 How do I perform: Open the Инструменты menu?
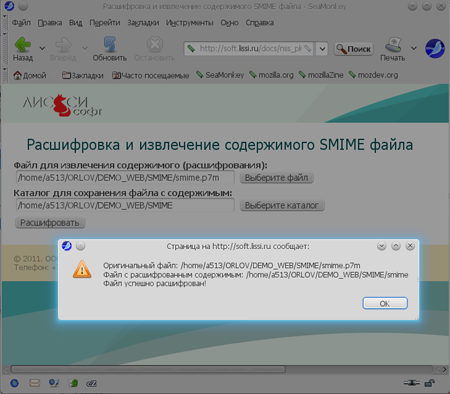pyautogui.click(x=189, y=23)
